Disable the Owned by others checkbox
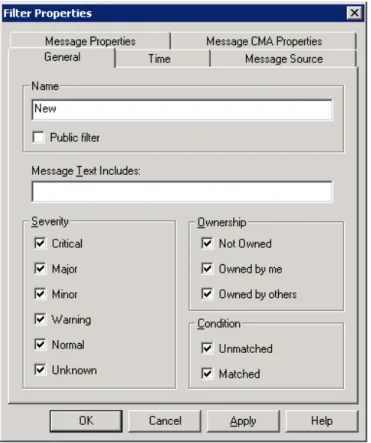Screen dimensions: 371x443 coord(207,294)
